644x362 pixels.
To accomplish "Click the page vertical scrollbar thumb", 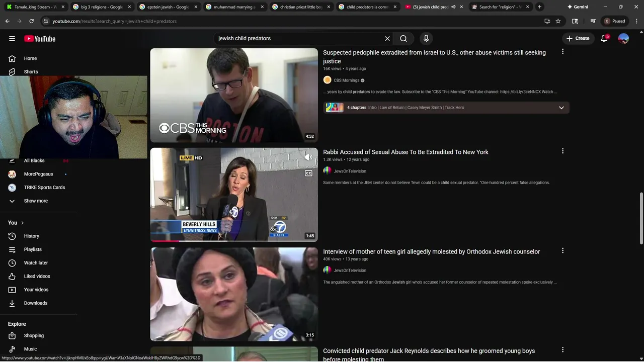I will 641,218.
